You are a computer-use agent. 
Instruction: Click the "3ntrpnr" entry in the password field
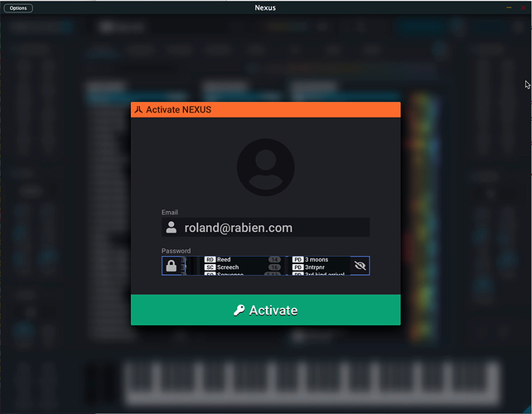pos(315,267)
